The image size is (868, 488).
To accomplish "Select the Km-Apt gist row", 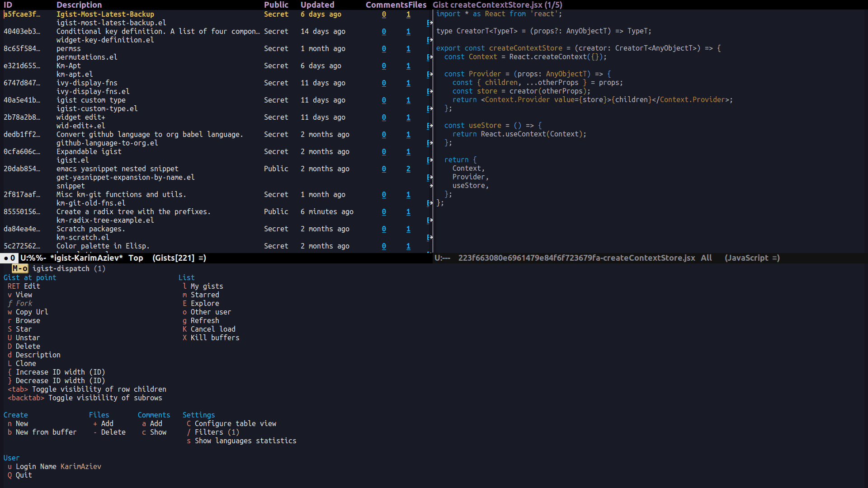I will (68, 66).
